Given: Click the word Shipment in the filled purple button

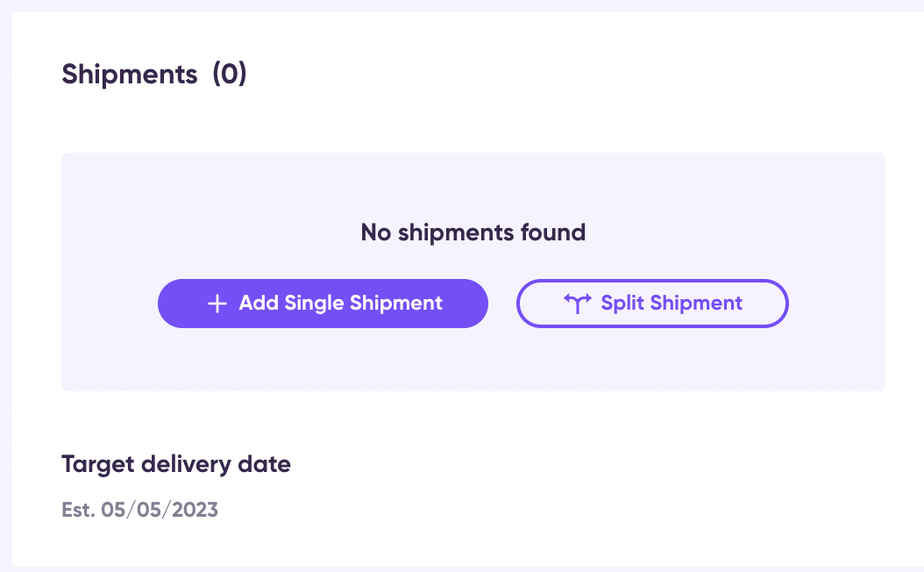Looking at the screenshot, I should coord(395,303).
